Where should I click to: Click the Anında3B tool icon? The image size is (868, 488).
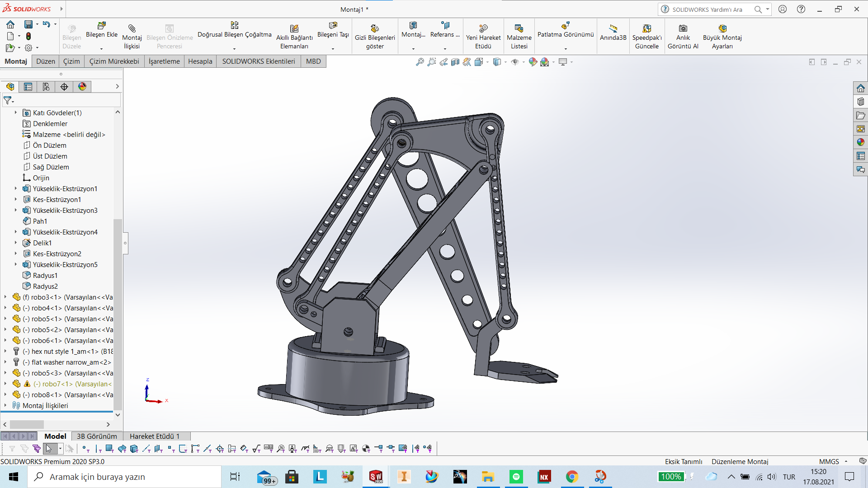[613, 29]
